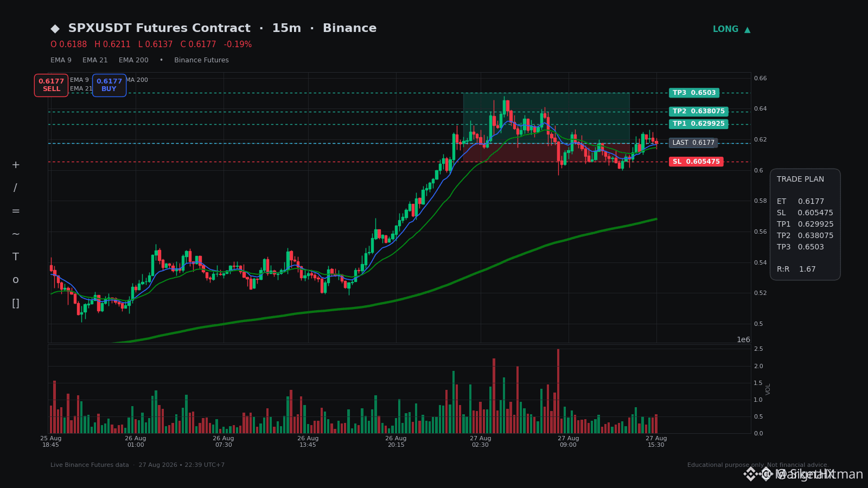The width and height of the screenshot is (868, 488).
Task: Select the TP1 0.629925 price tag
Action: click(698, 124)
